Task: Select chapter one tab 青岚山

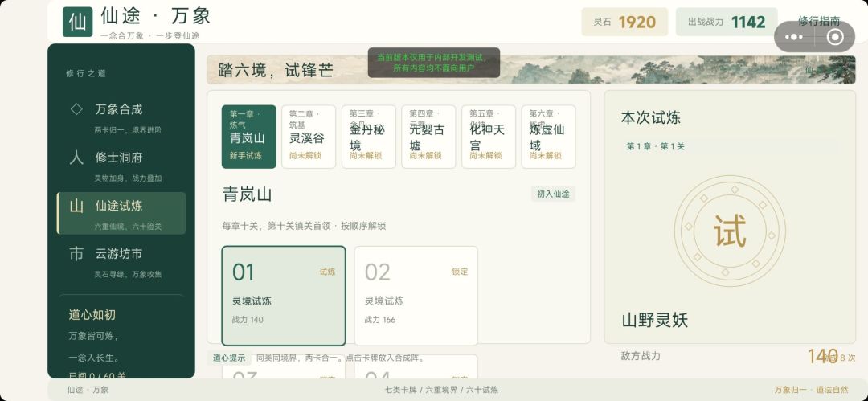Action: coord(248,137)
